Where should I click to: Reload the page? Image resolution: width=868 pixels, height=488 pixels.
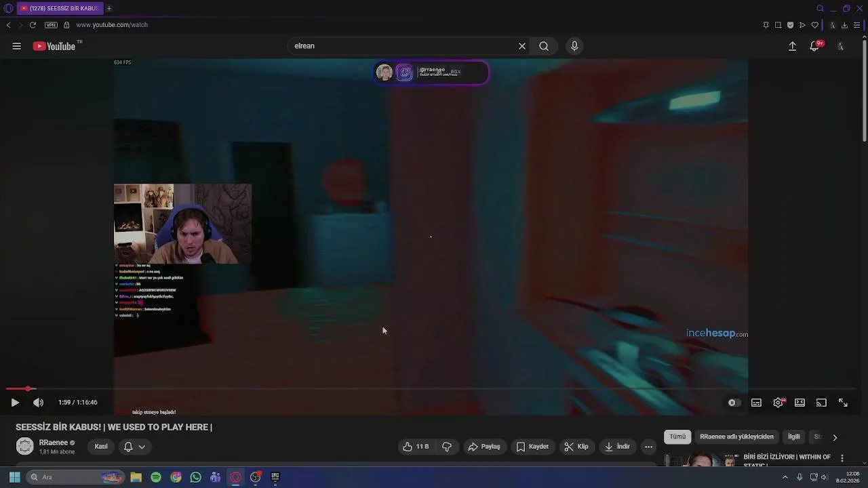tap(33, 25)
